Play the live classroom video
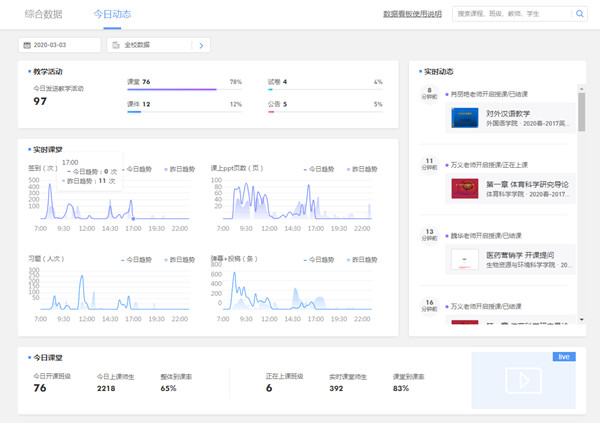 click(523, 381)
